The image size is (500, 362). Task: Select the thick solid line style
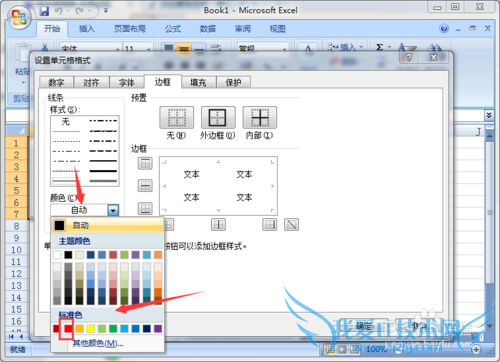[103, 171]
